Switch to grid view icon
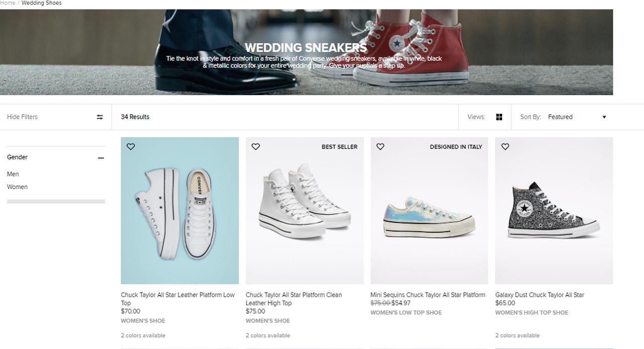 (x=499, y=117)
